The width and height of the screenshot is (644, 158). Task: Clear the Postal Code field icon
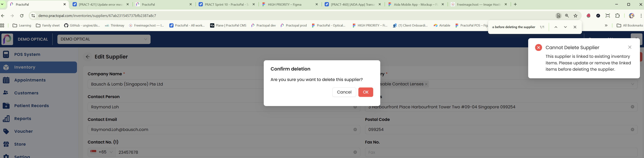[x=632, y=130]
